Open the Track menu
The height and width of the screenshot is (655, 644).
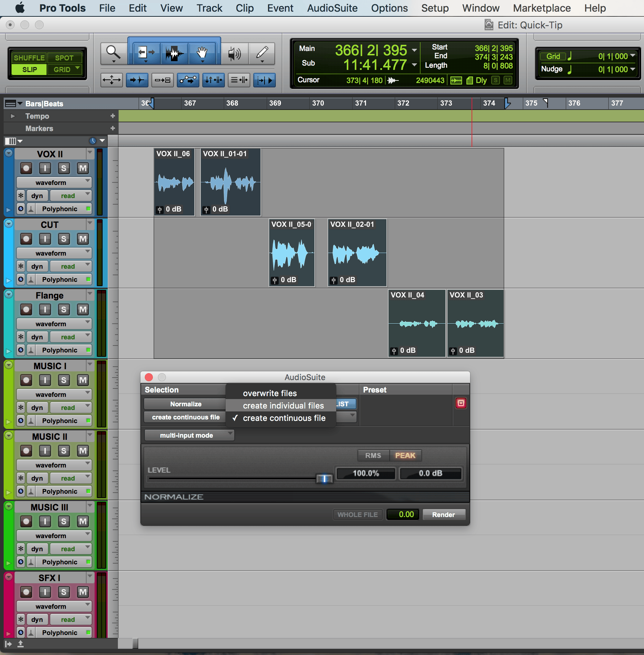tap(209, 8)
